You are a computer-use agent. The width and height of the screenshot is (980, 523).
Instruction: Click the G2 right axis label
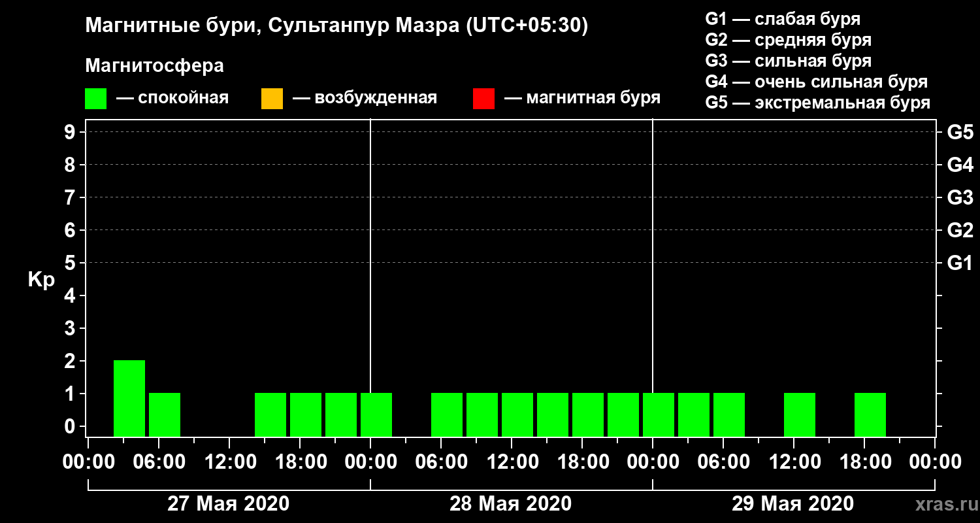click(x=960, y=230)
